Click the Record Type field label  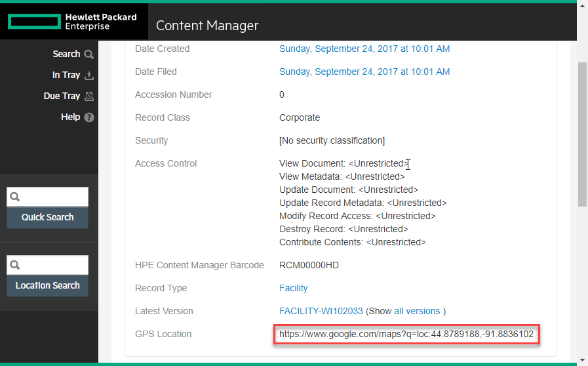coord(161,289)
